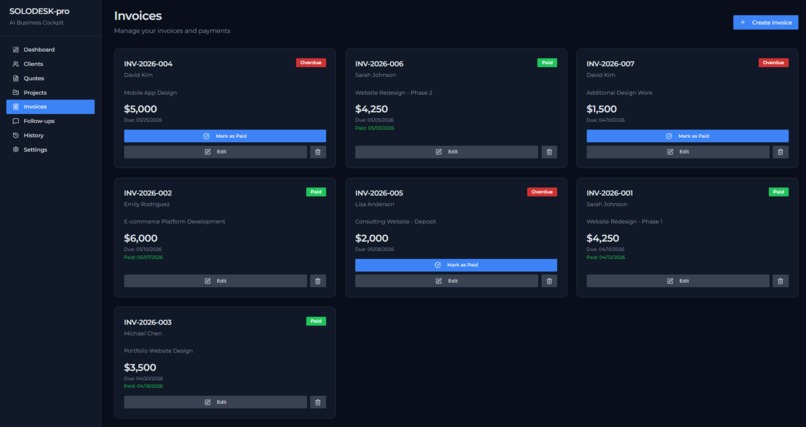Edit invoice INV-2026-005
806x427 pixels.
point(447,281)
